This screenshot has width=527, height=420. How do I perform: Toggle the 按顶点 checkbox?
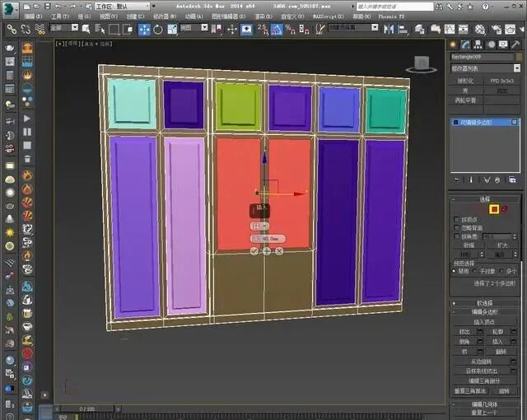coord(456,219)
